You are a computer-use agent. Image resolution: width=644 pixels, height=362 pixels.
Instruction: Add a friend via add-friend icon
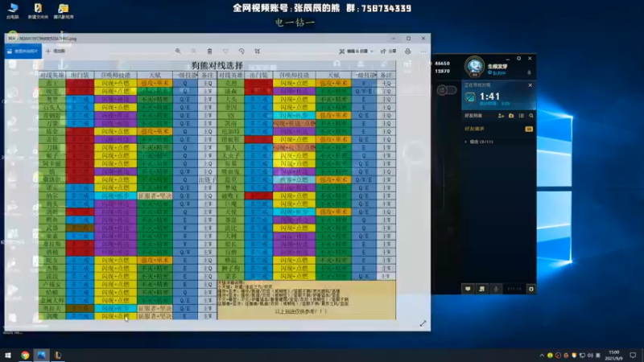[x=501, y=116]
